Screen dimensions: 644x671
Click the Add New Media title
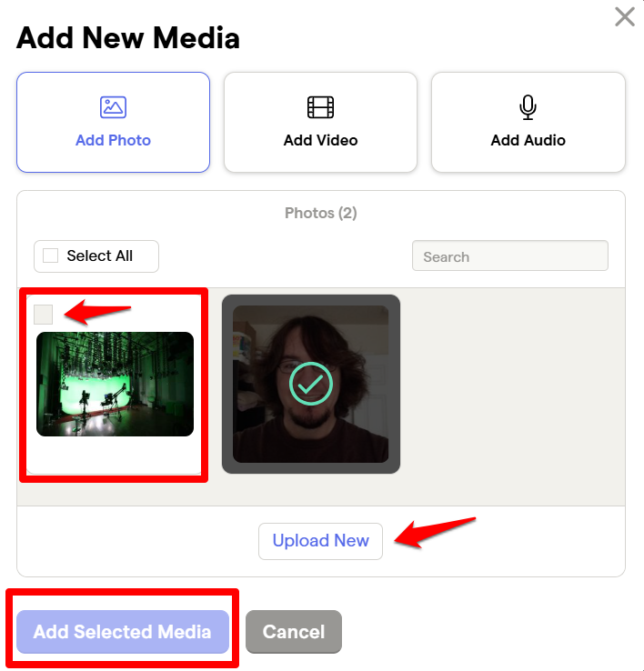[128, 38]
